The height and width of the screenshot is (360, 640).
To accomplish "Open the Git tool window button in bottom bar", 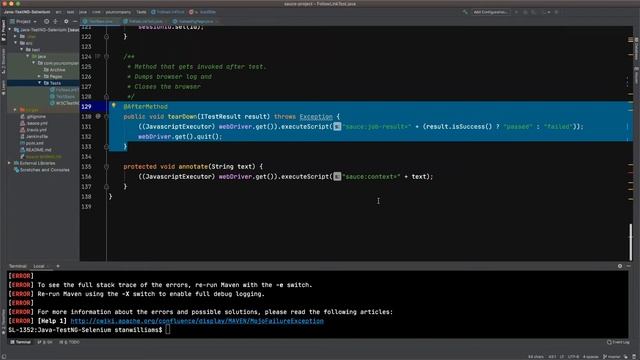I will coord(45,342).
